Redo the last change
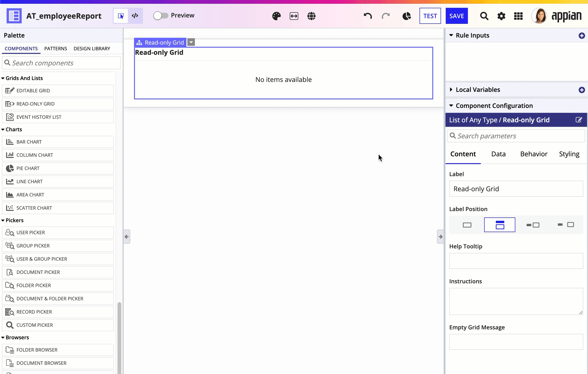Image resolution: width=588 pixels, height=374 pixels. pos(386,16)
